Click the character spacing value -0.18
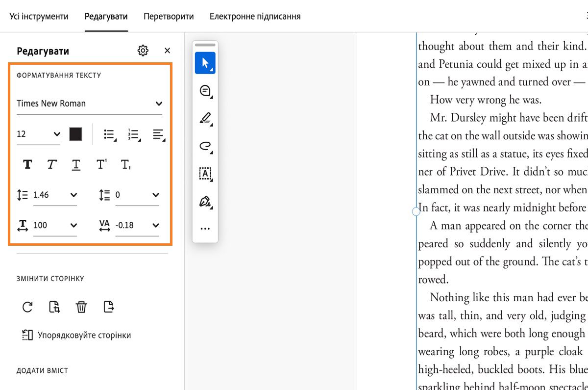 (x=125, y=225)
